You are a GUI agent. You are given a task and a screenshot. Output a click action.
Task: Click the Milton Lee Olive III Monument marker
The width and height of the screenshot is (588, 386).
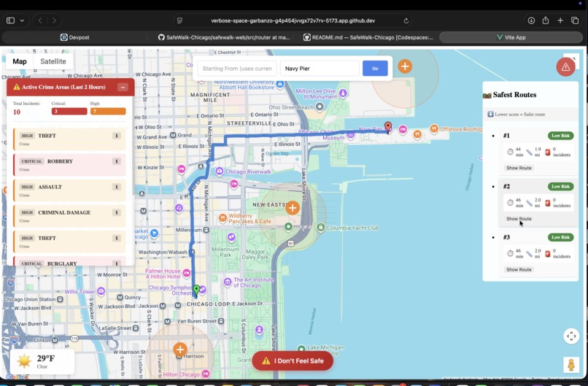click(343, 93)
